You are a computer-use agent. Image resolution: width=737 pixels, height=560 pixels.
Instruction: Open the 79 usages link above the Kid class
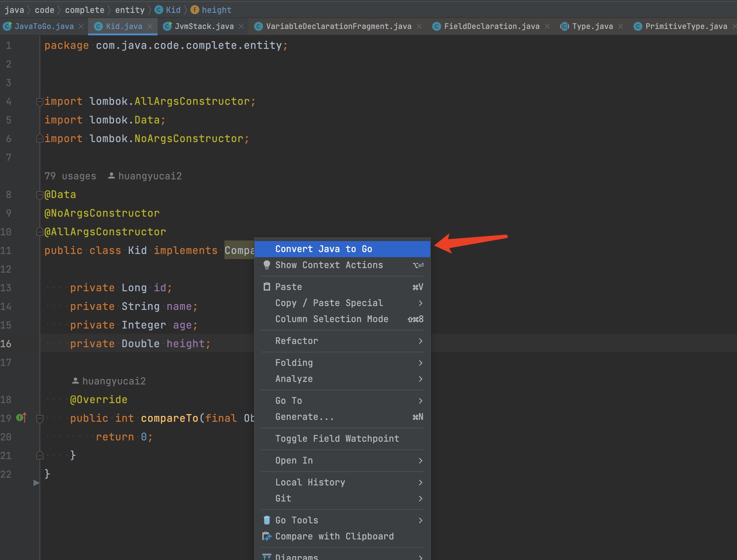pos(70,176)
